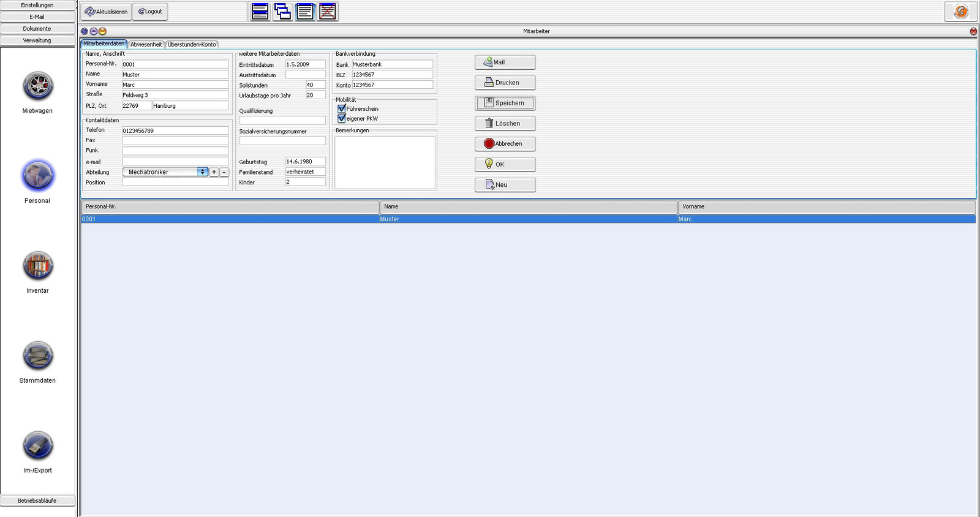The image size is (980, 517).
Task: Click the empty Fax field
Action: point(175,140)
